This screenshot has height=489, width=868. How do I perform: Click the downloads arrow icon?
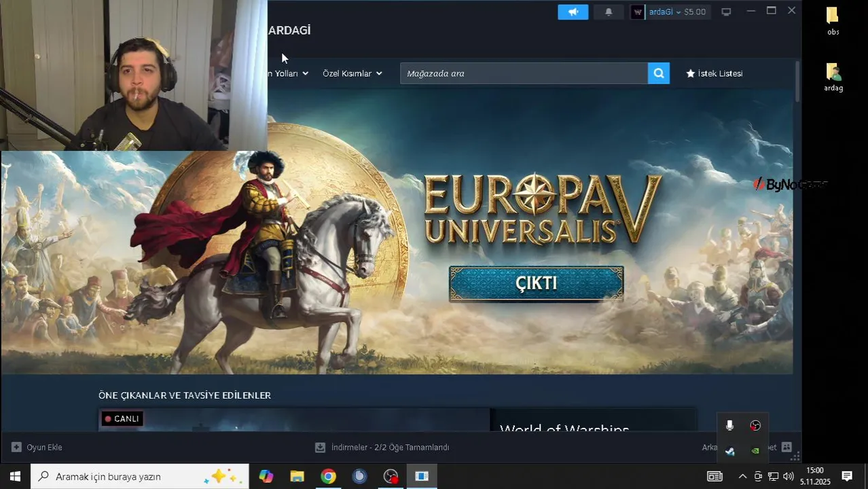click(x=321, y=448)
